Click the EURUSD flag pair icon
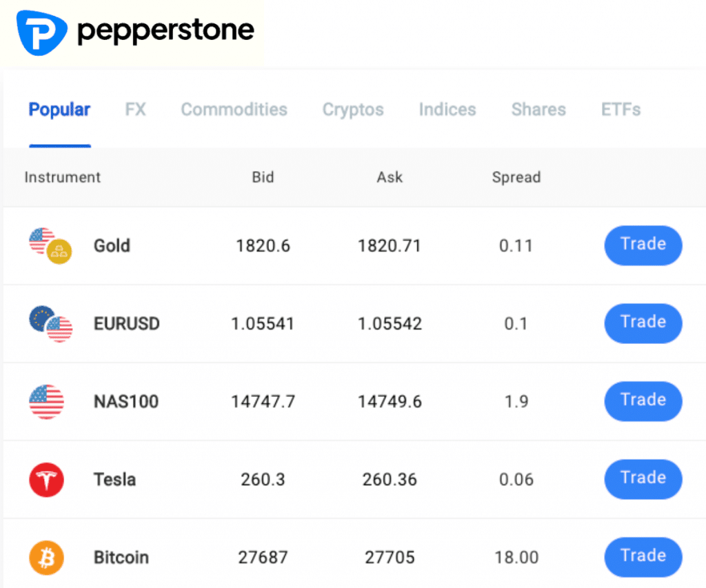 (x=50, y=324)
